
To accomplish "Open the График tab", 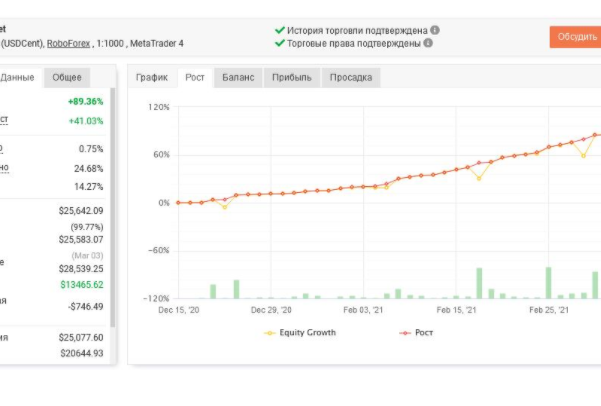I will 152,77.
